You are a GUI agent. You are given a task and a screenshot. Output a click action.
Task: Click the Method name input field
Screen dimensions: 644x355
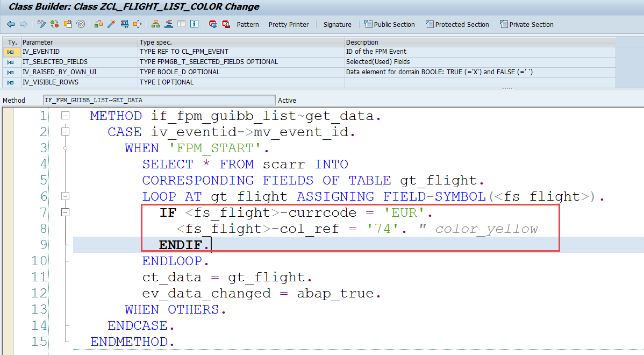pos(159,100)
